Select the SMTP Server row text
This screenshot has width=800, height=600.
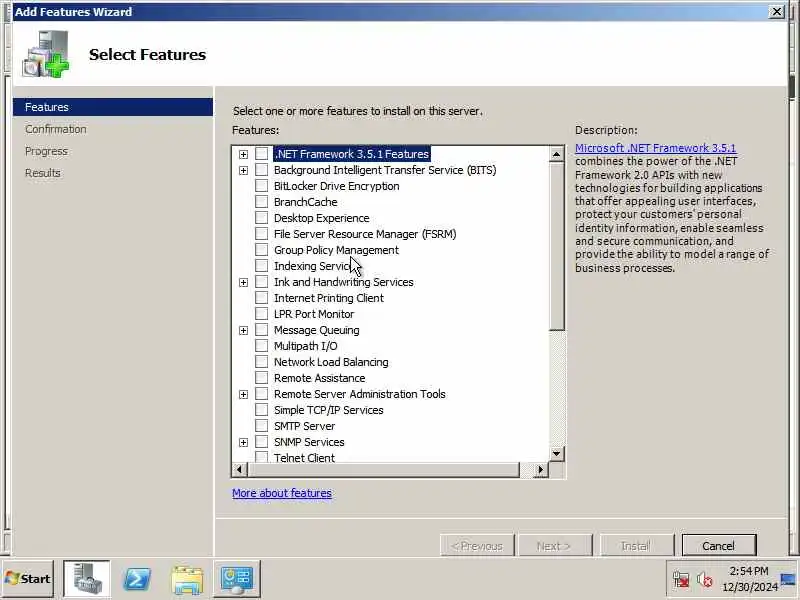(x=304, y=426)
